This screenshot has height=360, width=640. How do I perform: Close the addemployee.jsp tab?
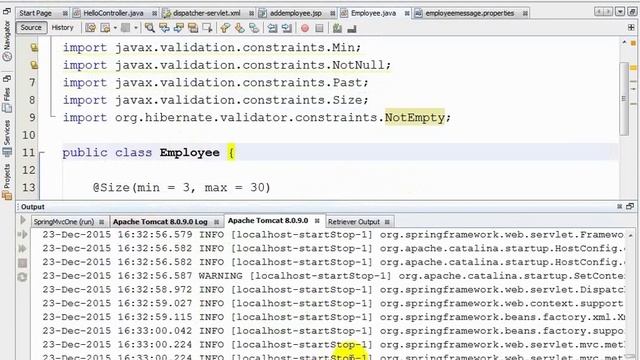point(333,13)
